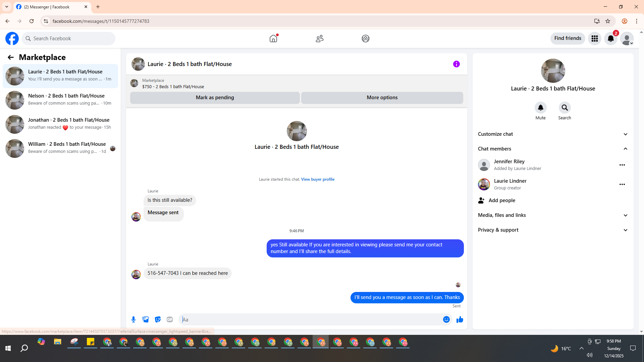This screenshot has width=644, height=362.
Task: Open options for Jennifer Riley member
Action: pyautogui.click(x=622, y=165)
